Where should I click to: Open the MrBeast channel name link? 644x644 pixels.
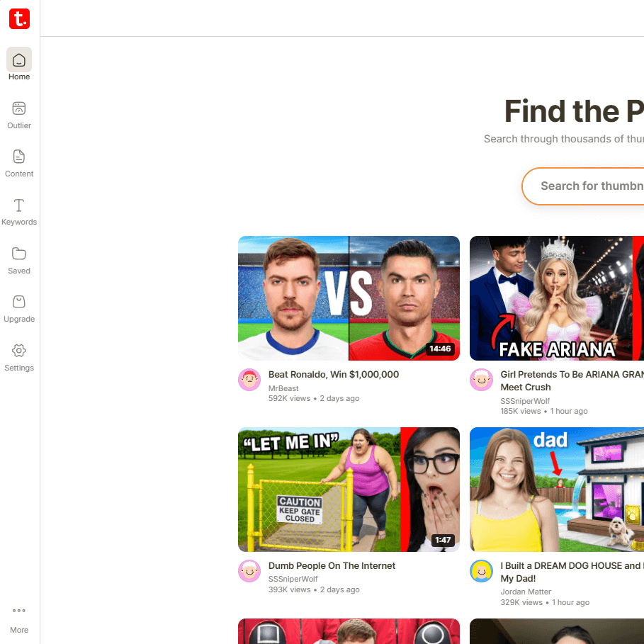tap(283, 388)
